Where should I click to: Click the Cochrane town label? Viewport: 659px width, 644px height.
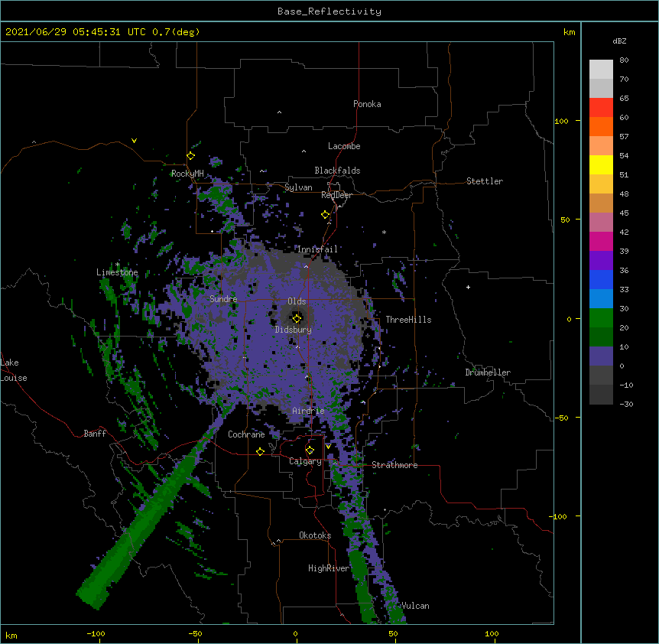click(x=246, y=434)
